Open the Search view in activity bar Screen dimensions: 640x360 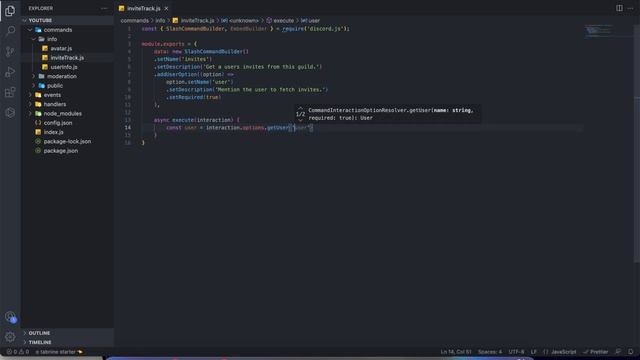click(10, 31)
